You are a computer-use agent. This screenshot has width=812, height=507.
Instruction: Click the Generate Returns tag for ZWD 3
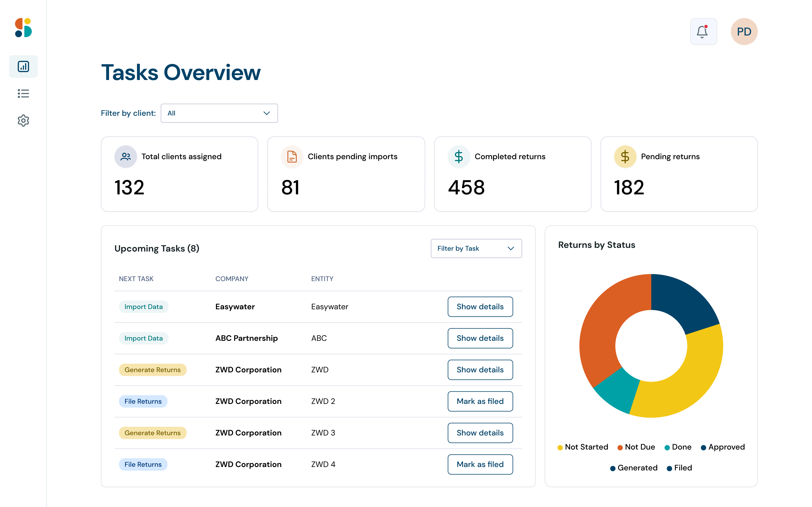point(152,433)
